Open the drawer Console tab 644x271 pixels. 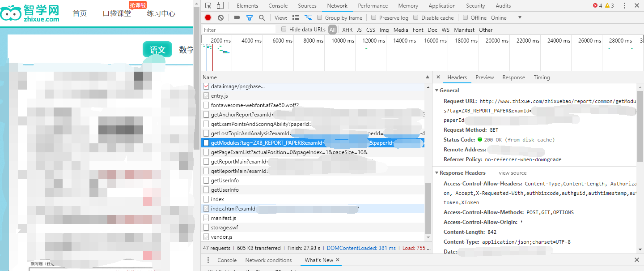[x=227, y=260]
